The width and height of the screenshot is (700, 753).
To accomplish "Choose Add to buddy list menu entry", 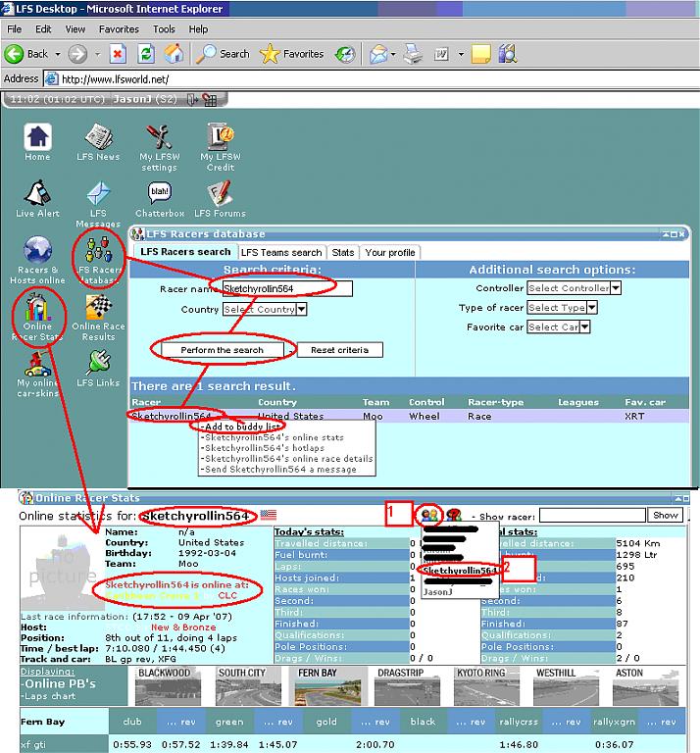I will [x=240, y=427].
